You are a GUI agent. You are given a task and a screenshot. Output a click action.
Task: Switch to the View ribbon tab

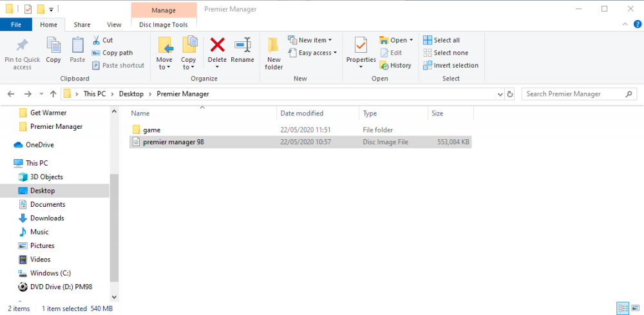(x=114, y=24)
